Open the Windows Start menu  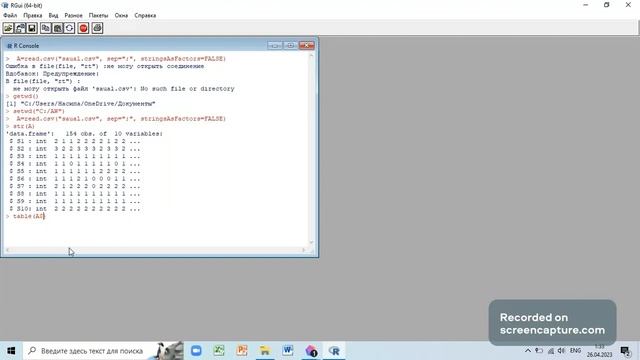(11, 351)
